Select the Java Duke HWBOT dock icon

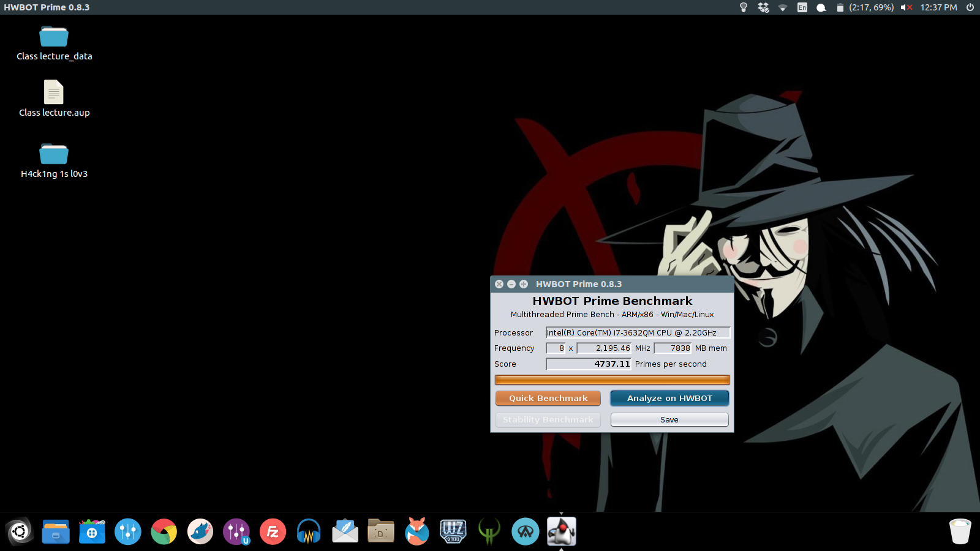[562, 531]
